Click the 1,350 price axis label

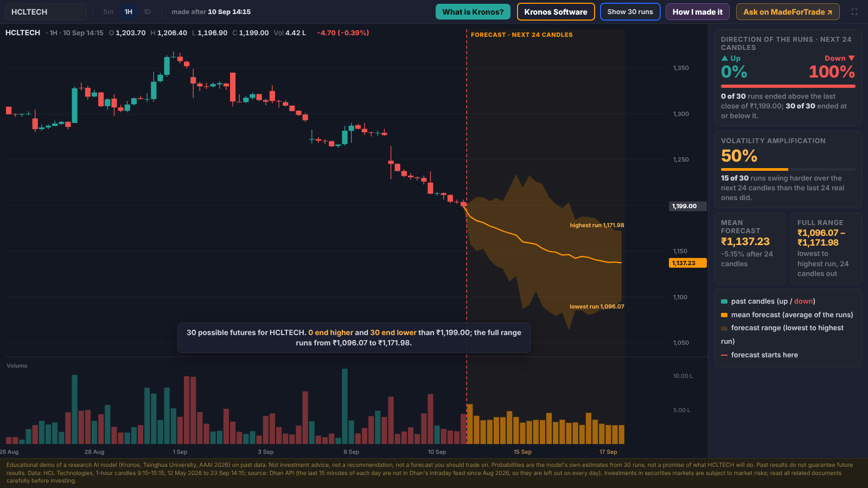pyautogui.click(x=681, y=68)
